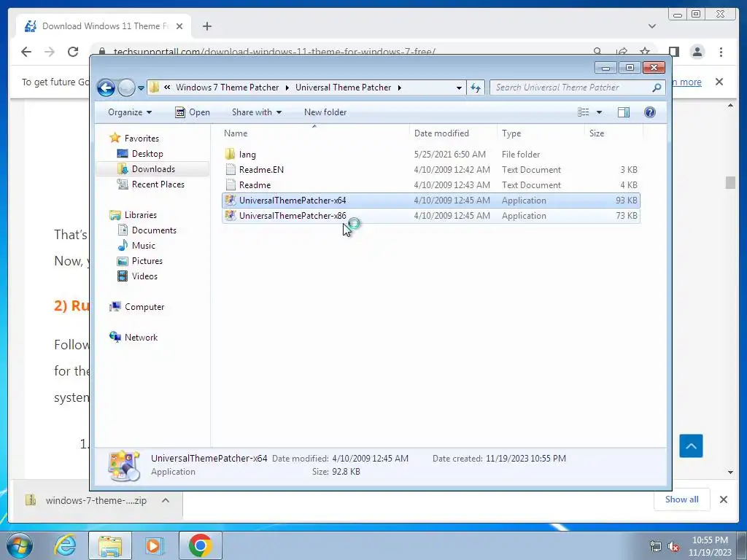This screenshot has height=560, width=747.
Task: Refresh the Explorer folder view
Action: pyautogui.click(x=476, y=87)
